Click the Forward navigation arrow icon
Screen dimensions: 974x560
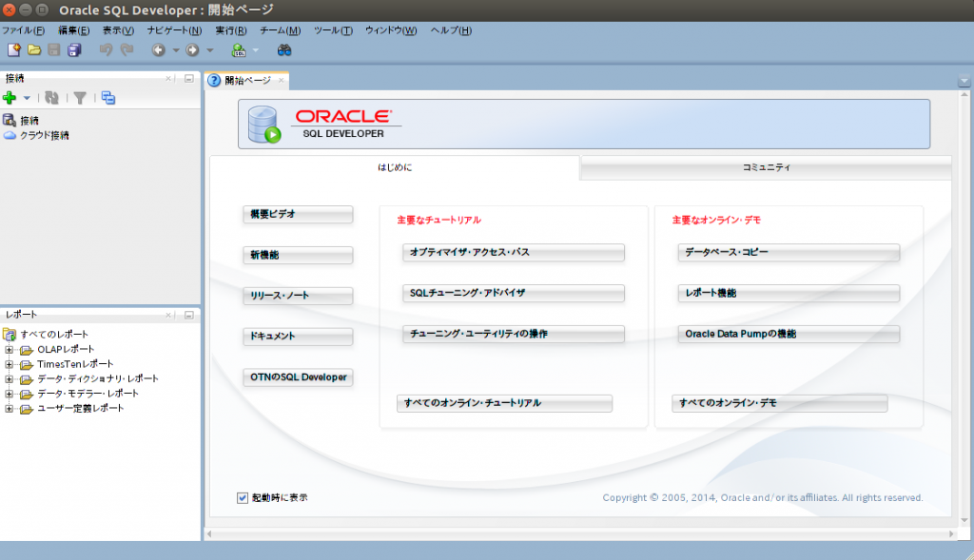click(192, 50)
